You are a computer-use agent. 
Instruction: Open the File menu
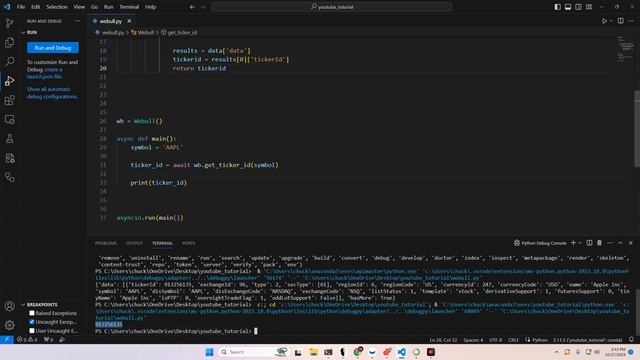pyautogui.click(x=21, y=7)
